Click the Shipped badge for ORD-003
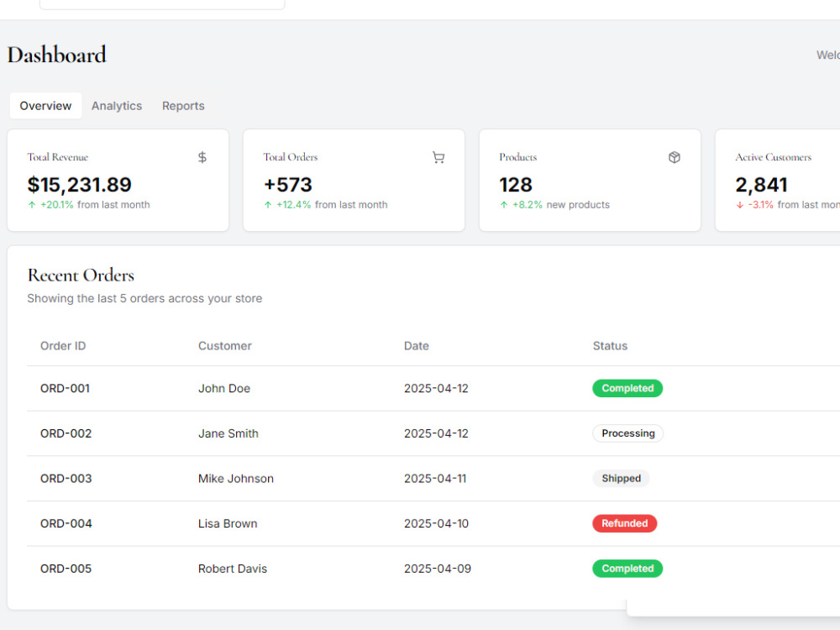840x630 pixels. click(621, 478)
